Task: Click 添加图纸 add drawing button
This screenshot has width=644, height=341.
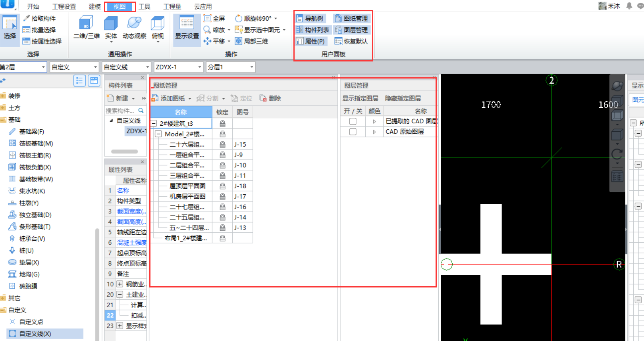Action: [169, 98]
